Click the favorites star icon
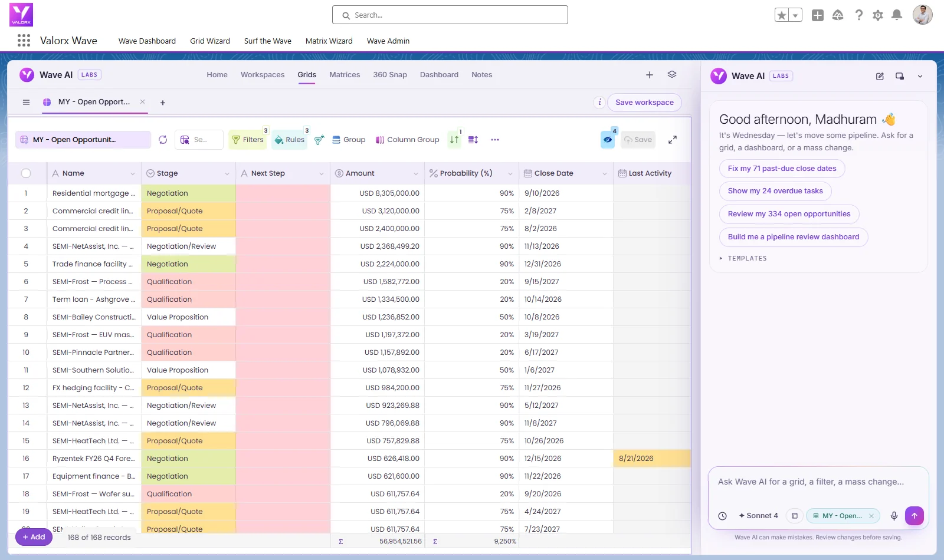 click(x=782, y=15)
